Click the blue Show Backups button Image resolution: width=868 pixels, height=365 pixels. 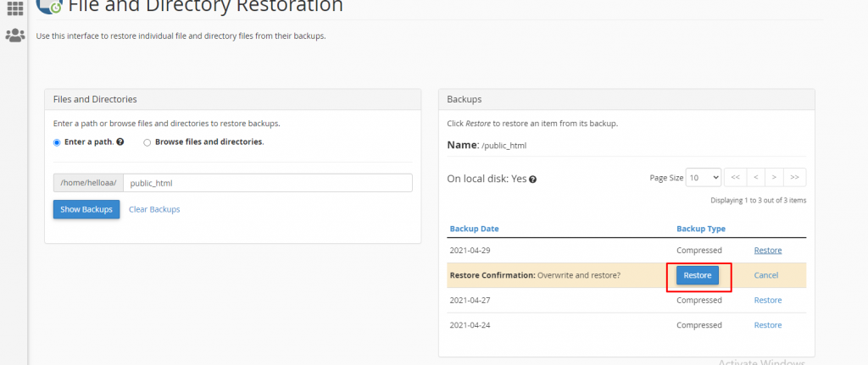tap(86, 209)
